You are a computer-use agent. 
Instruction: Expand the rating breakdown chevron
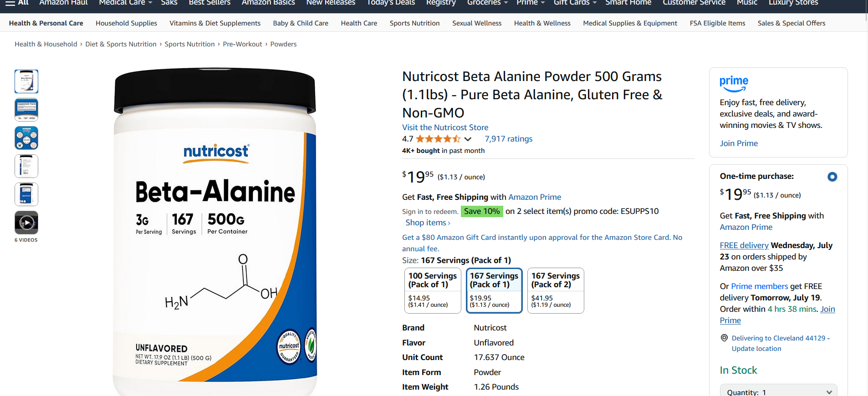[x=468, y=139]
